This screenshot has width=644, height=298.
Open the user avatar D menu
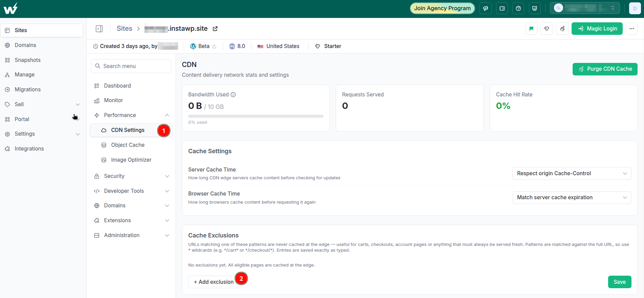tap(635, 8)
